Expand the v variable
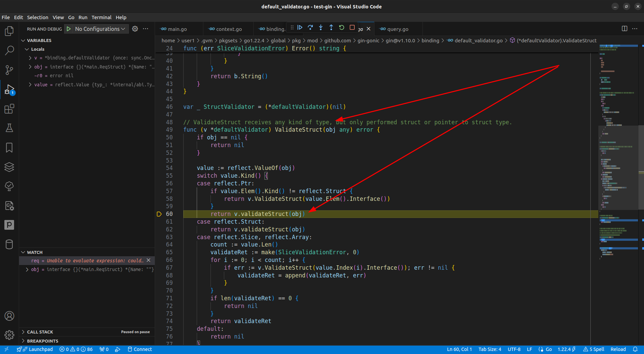 click(x=30, y=58)
